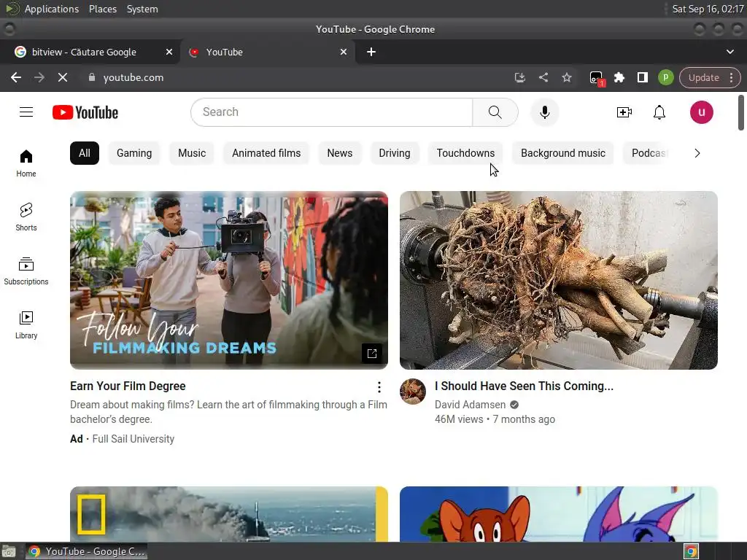Open the pink 'u' account avatar menu
Viewport: 747px width, 560px height.
tap(701, 112)
